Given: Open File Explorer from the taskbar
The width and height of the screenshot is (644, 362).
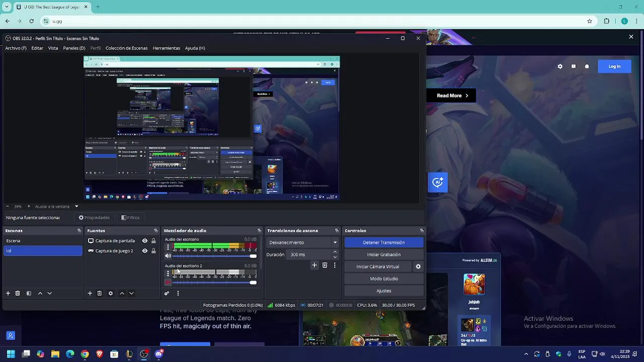Looking at the screenshot, I should (55, 354).
